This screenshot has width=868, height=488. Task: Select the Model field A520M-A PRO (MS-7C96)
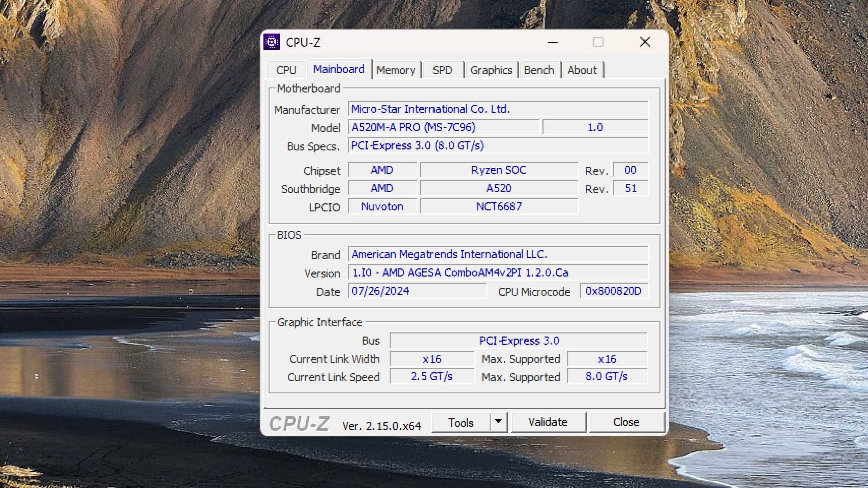(443, 127)
